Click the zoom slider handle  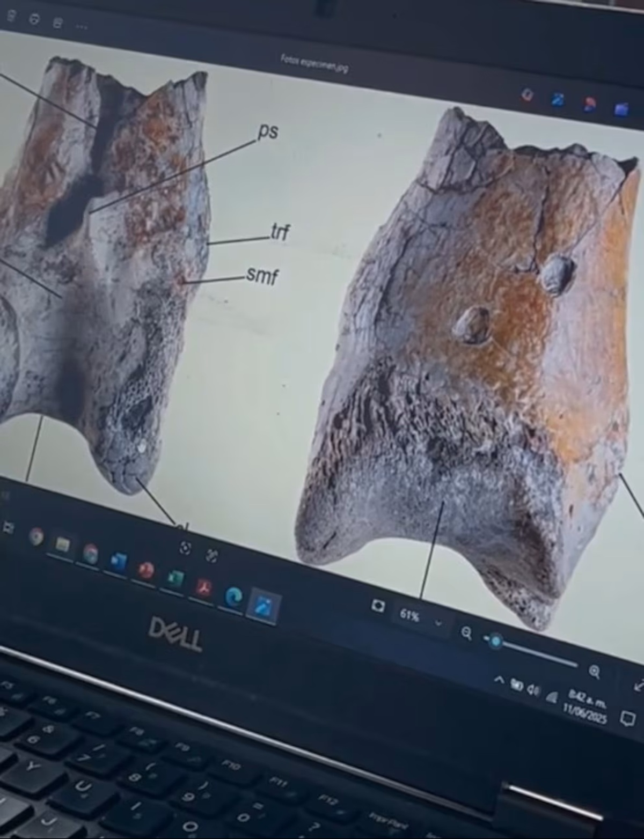(495, 641)
